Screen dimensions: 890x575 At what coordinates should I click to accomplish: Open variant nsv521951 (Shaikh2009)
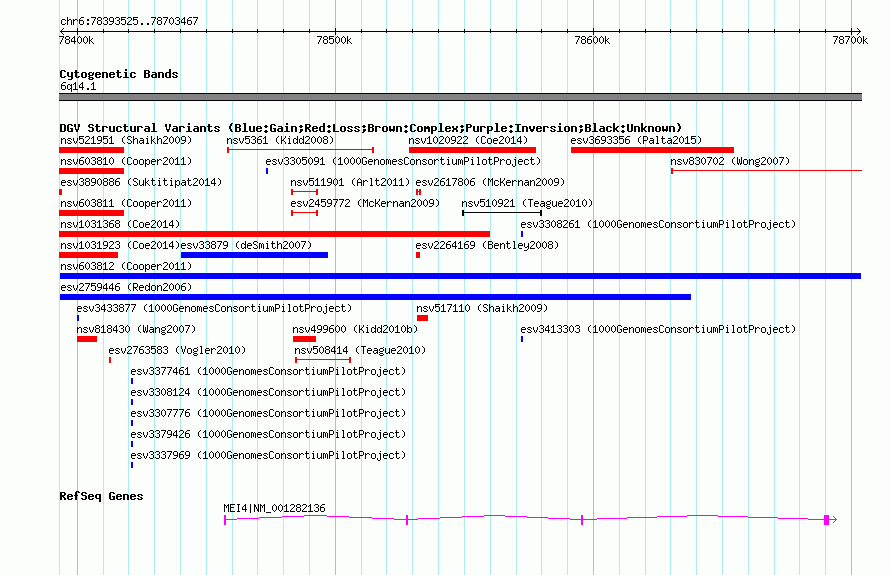coord(126,140)
